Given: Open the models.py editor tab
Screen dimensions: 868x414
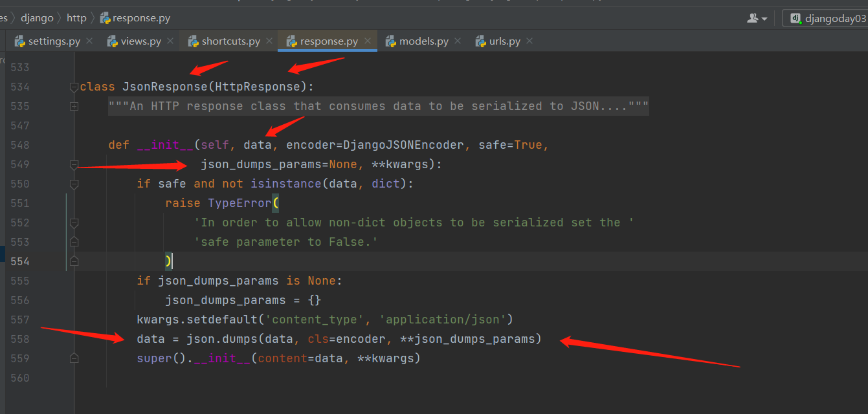Looking at the screenshot, I should coord(424,41).
